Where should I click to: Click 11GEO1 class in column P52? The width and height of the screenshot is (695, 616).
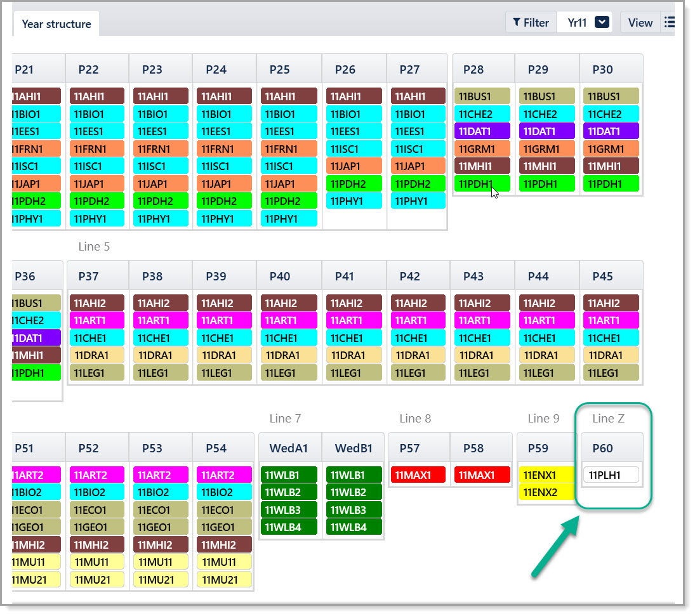coord(97,527)
